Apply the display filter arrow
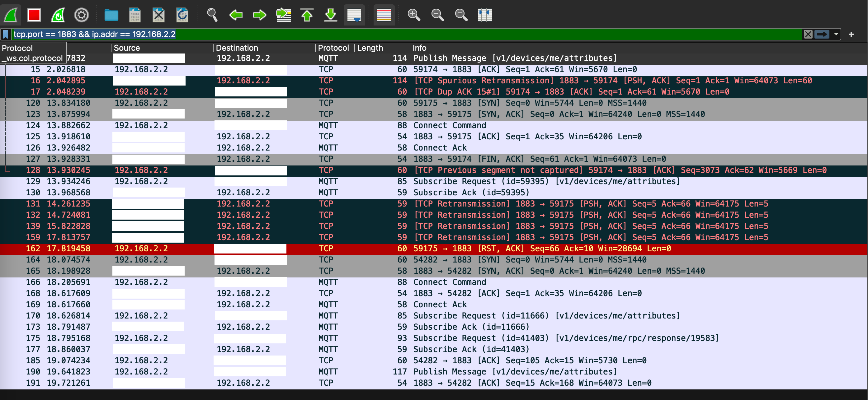The image size is (868, 400). click(x=822, y=34)
